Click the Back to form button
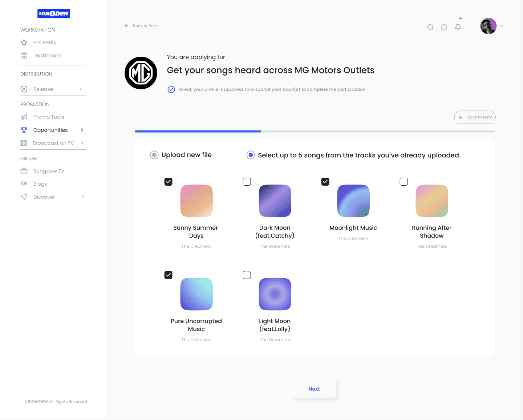This screenshot has height=420, width=523. 475,117
